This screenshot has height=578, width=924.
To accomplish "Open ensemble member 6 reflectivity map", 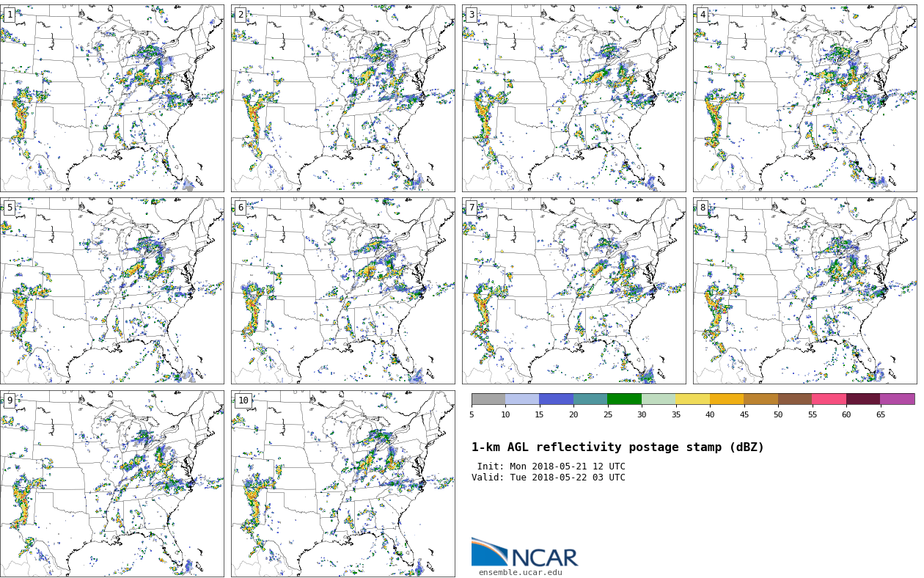I will click(342, 290).
